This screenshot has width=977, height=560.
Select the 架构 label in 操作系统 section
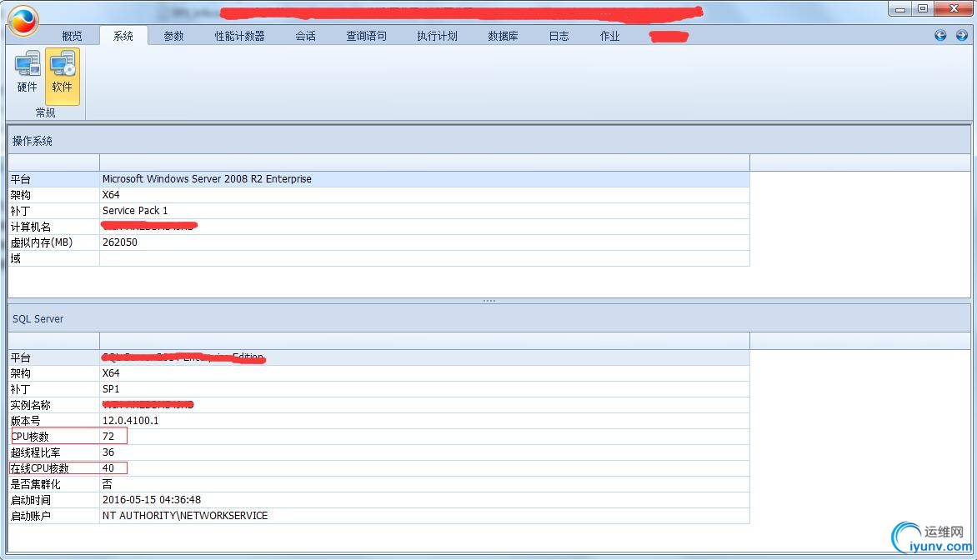click(x=21, y=195)
